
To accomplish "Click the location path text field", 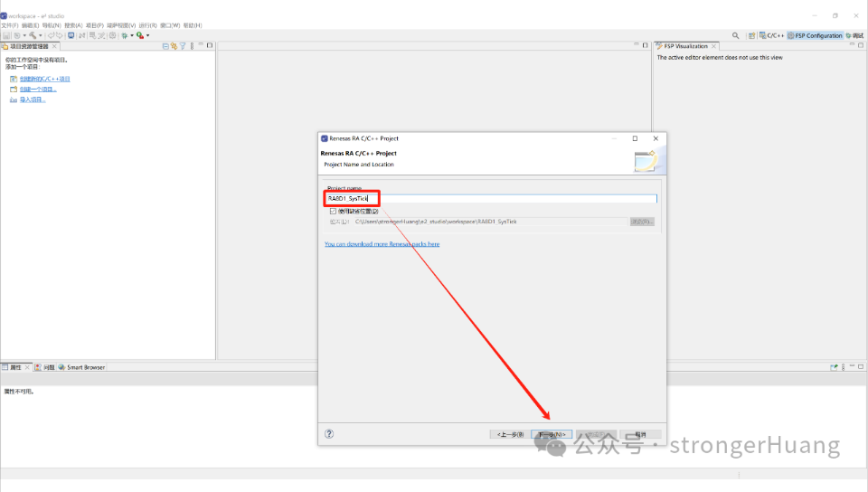I will coord(490,222).
